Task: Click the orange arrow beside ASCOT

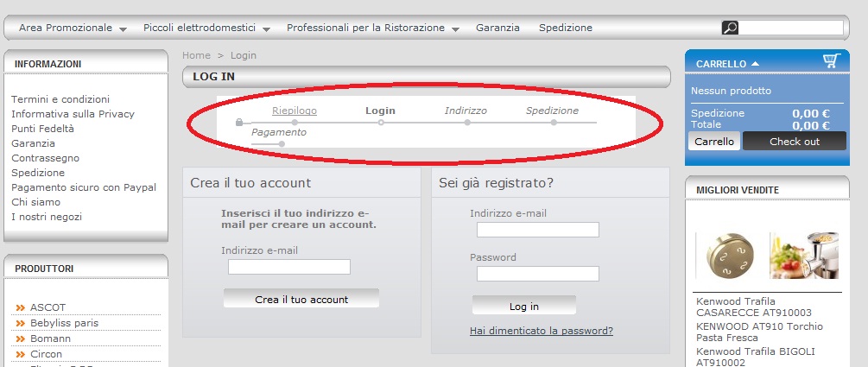Action: (x=20, y=307)
